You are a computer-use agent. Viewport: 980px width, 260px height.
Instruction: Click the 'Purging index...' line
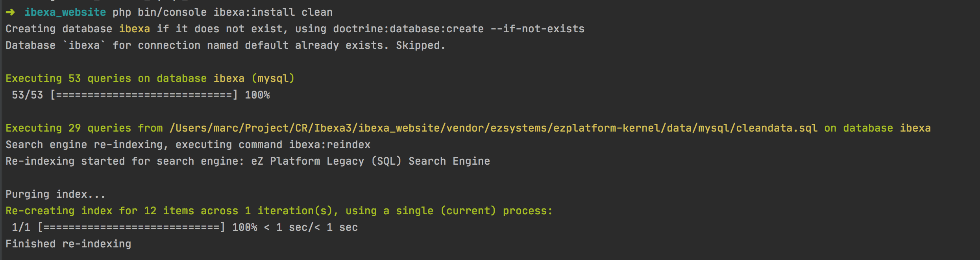[x=55, y=194]
